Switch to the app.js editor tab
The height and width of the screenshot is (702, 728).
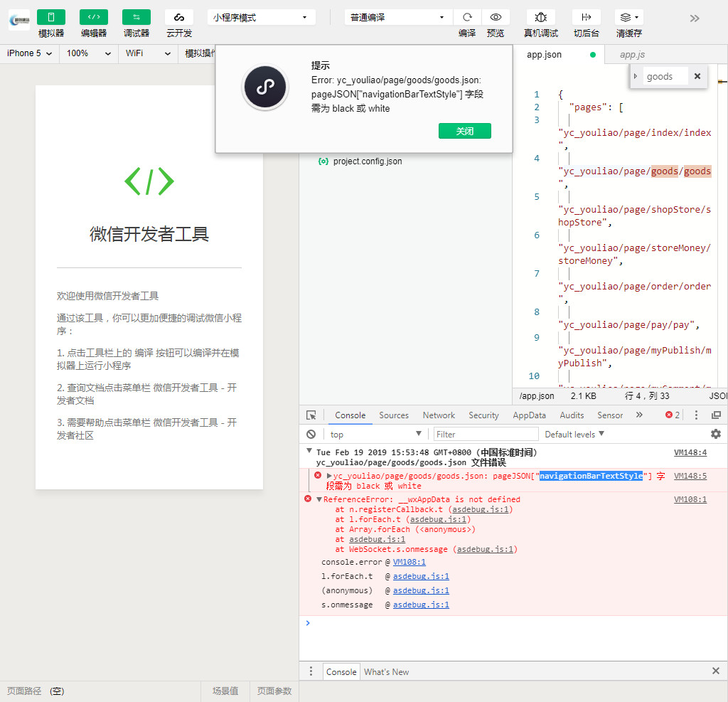(x=632, y=54)
